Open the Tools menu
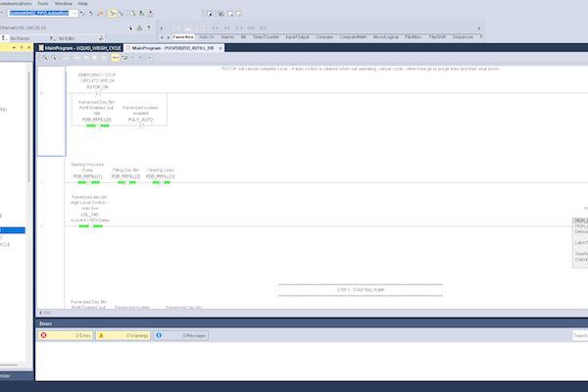588x392 pixels. coord(43,3)
